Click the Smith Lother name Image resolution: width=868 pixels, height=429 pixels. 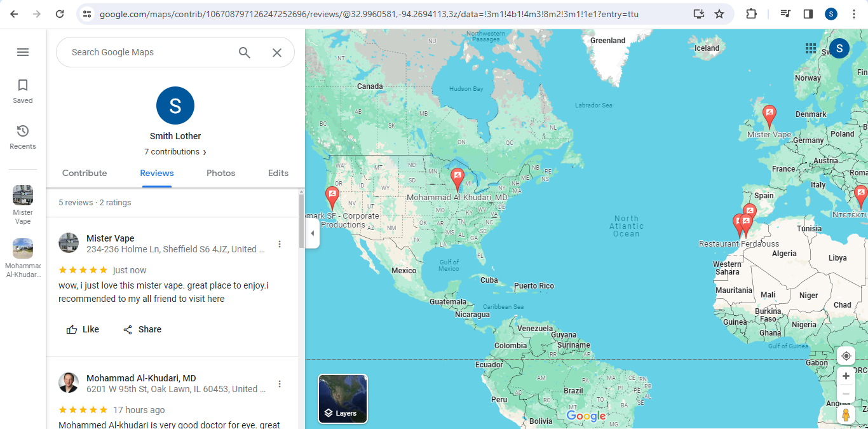pyautogui.click(x=175, y=136)
